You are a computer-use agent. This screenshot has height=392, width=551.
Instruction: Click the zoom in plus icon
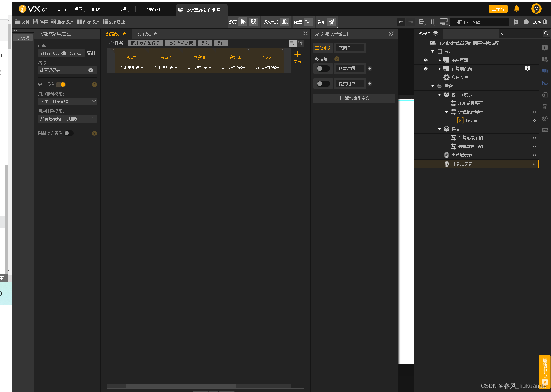coord(545,22)
